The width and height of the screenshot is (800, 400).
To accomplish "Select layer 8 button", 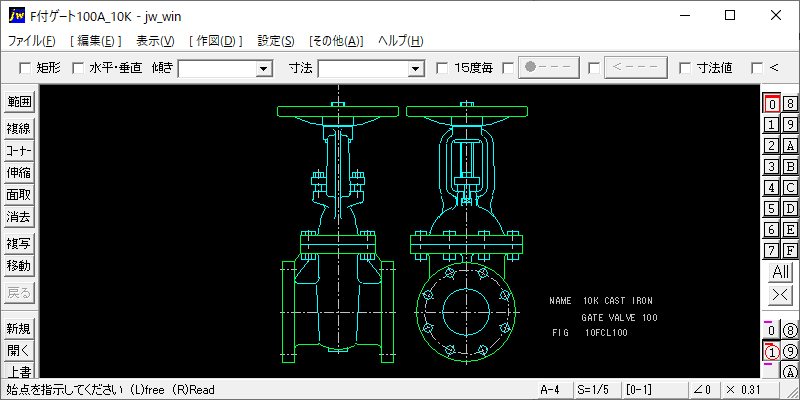I will [790, 104].
